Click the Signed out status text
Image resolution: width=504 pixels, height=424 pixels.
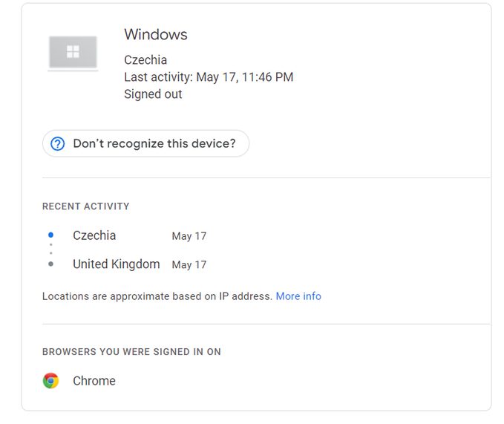click(153, 94)
